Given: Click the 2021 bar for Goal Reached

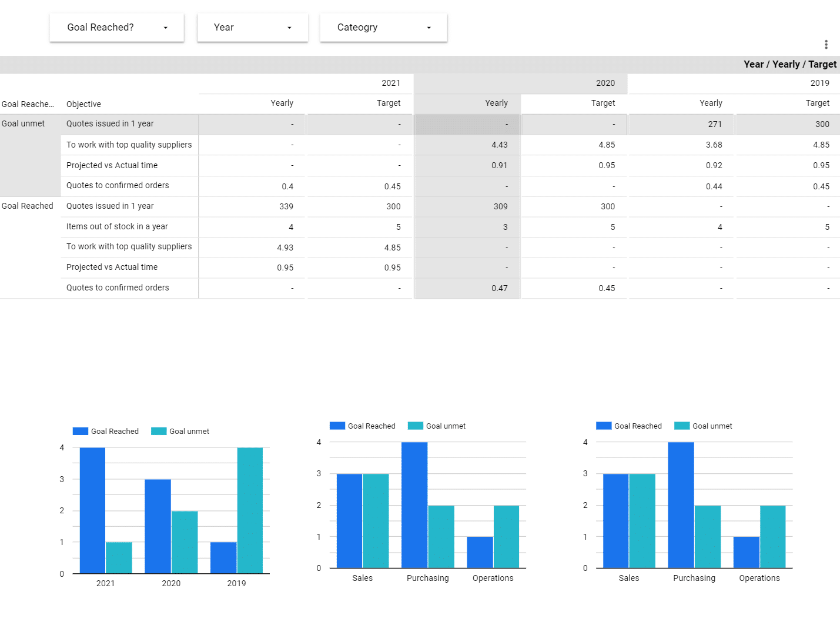Looking at the screenshot, I should 92,509.
